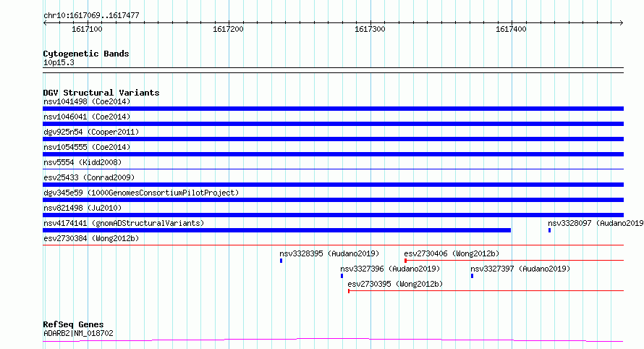Open esv2730395 (Wong2012b) variant label

(395, 284)
